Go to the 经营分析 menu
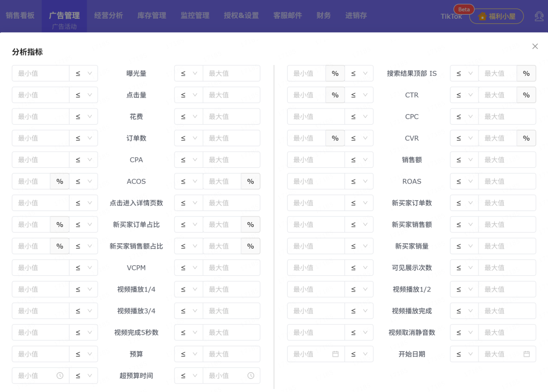 (109, 15)
